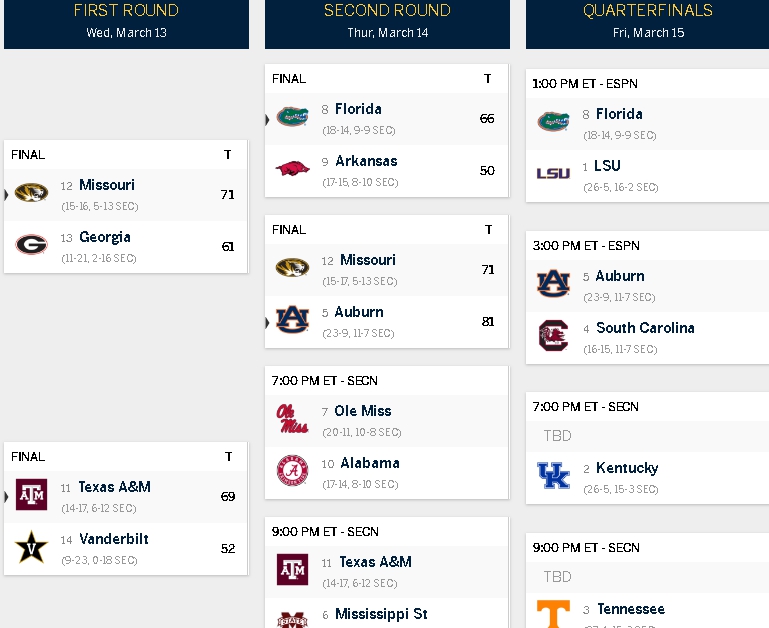Viewport: 769px width, 628px height.
Task: Click the Kentucky UK logo
Action: point(553,475)
